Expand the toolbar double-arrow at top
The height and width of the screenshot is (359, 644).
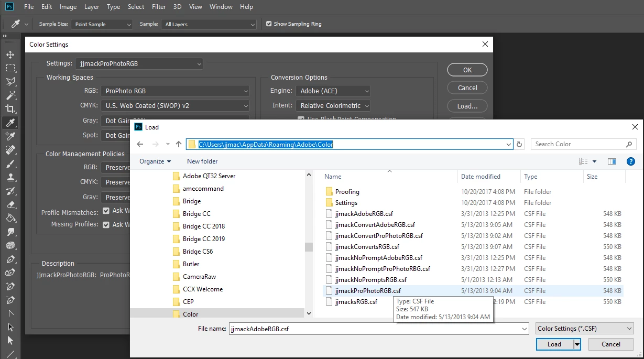coord(5,36)
